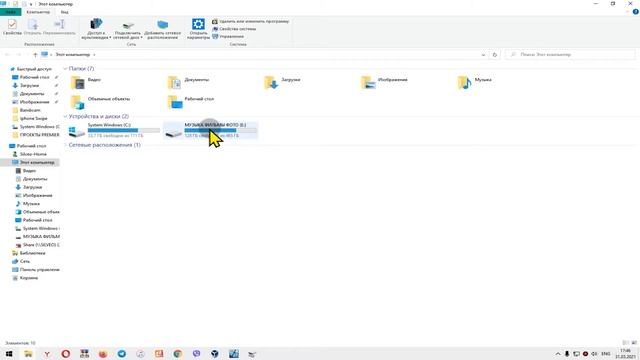Click the ENG language indicator
Screen dimensions: 640x360
click(606, 354)
